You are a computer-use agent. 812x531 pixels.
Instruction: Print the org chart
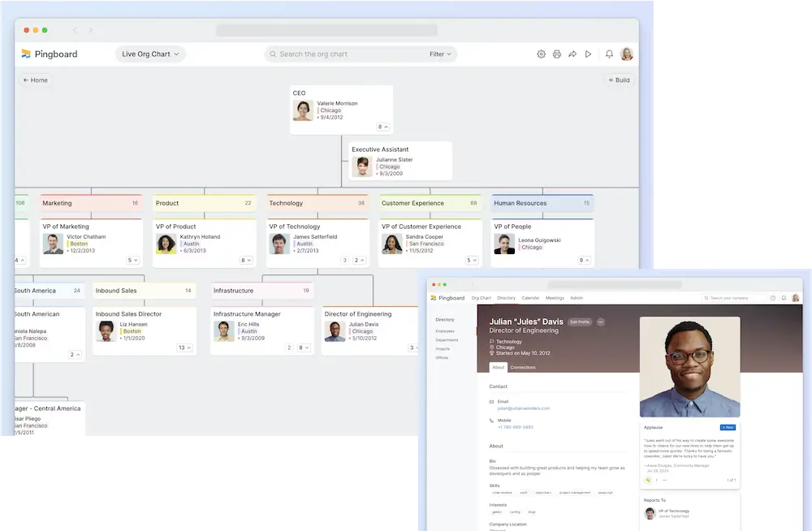[x=556, y=54]
